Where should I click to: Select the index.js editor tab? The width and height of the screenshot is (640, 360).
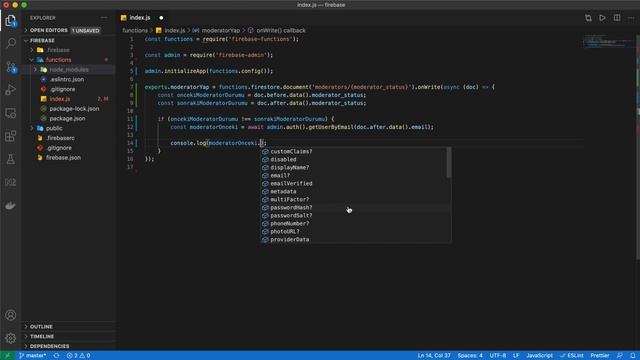[x=140, y=18]
